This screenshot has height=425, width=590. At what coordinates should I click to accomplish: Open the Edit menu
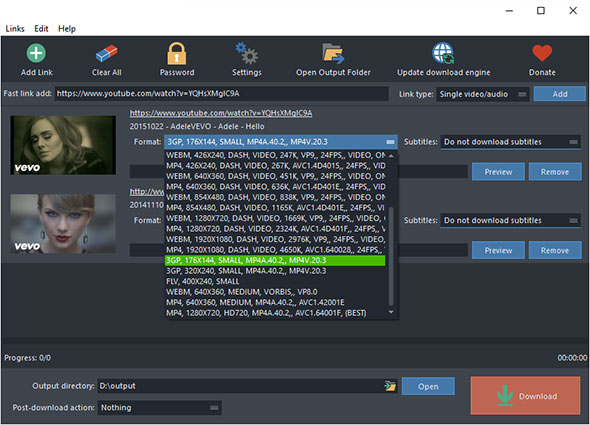pos(41,29)
